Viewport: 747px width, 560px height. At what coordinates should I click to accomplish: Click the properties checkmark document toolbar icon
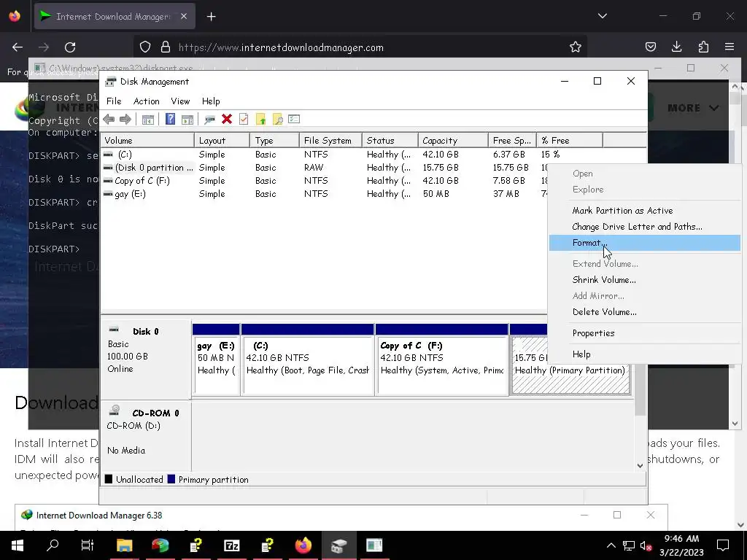[x=244, y=119]
